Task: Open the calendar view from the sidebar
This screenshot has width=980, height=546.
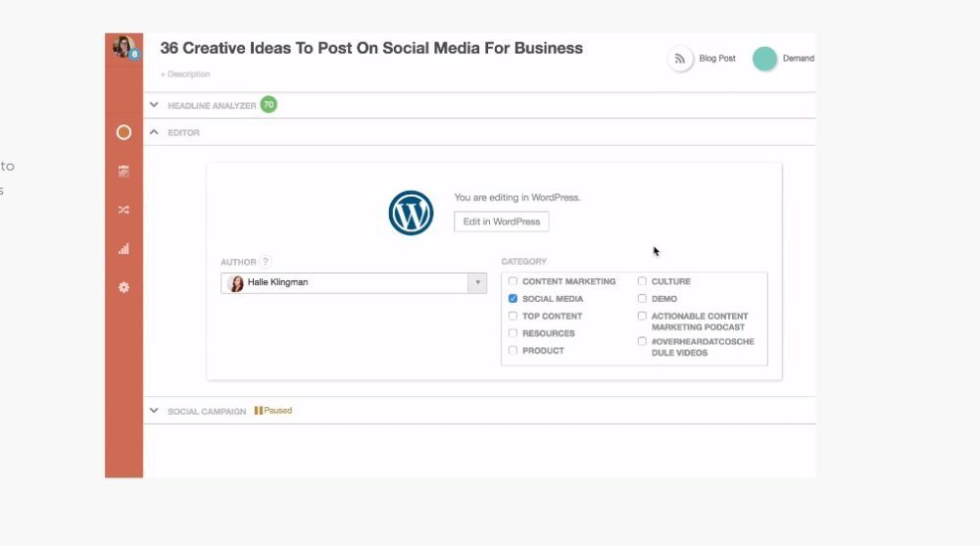Action: 123,172
